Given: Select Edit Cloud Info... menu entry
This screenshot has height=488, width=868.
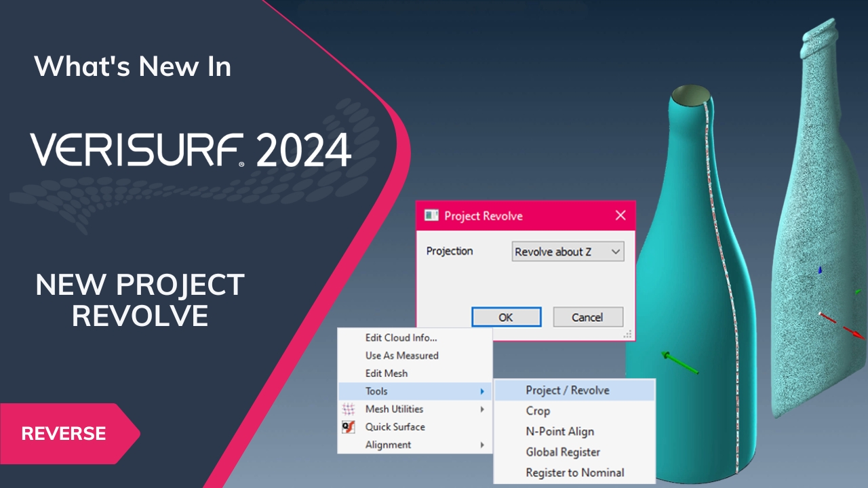Looking at the screenshot, I should pos(414,338).
